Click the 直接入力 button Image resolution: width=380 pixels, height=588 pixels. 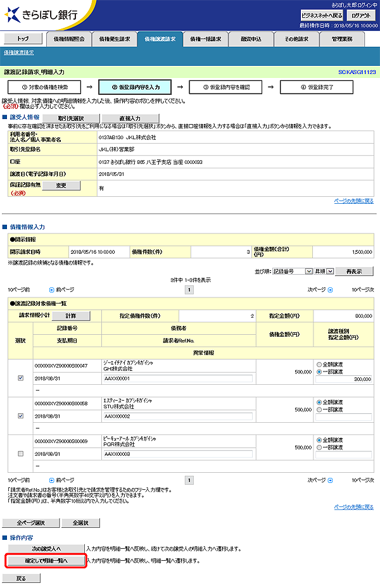coord(130,118)
